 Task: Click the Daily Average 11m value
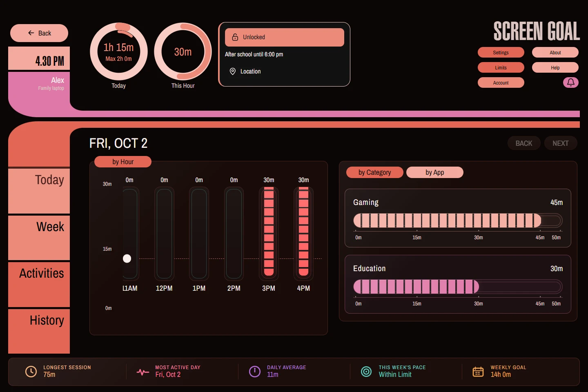coord(273,374)
